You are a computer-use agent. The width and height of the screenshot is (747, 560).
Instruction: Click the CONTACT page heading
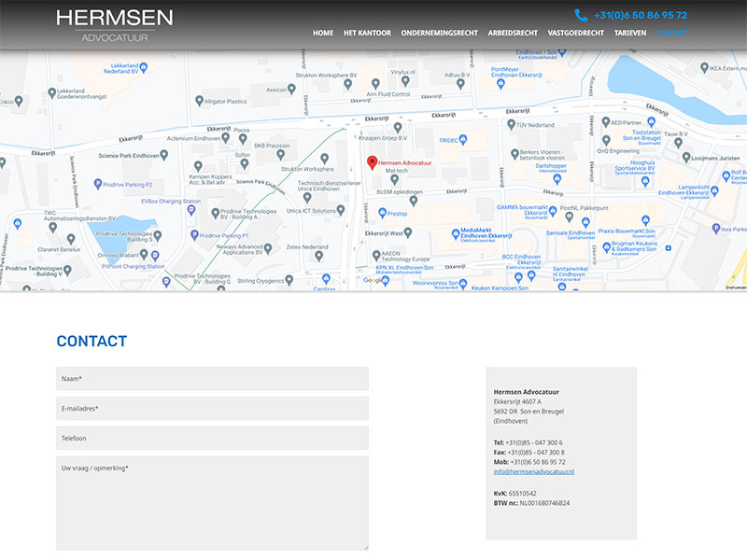tap(92, 341)
